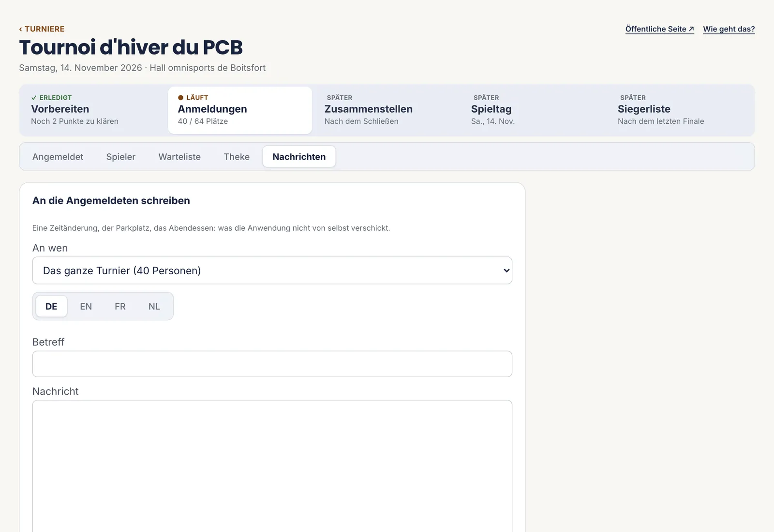The height and width of the screenshot is (532, 774).
Task: Switch to the Angemeldet tab
Action: 58,157
